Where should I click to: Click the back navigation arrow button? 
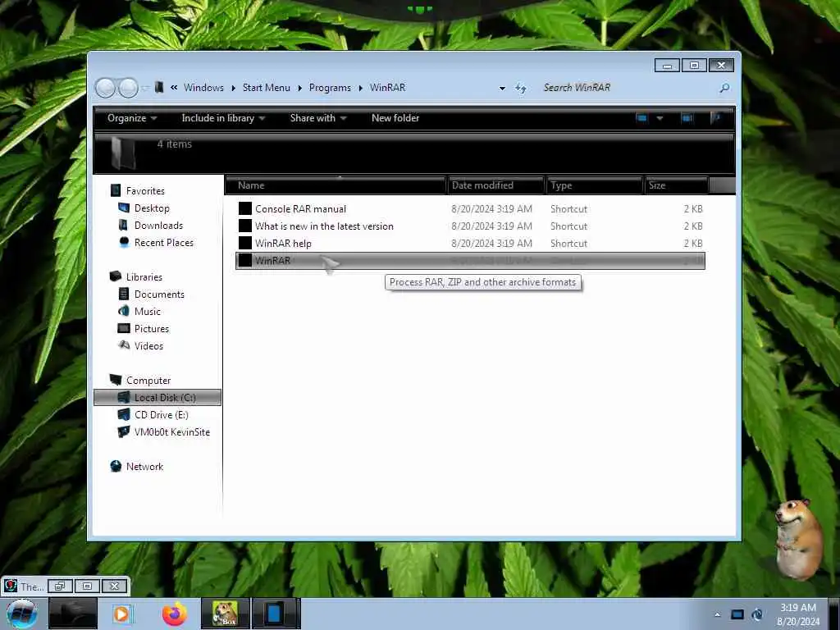[x=106, y=88]
